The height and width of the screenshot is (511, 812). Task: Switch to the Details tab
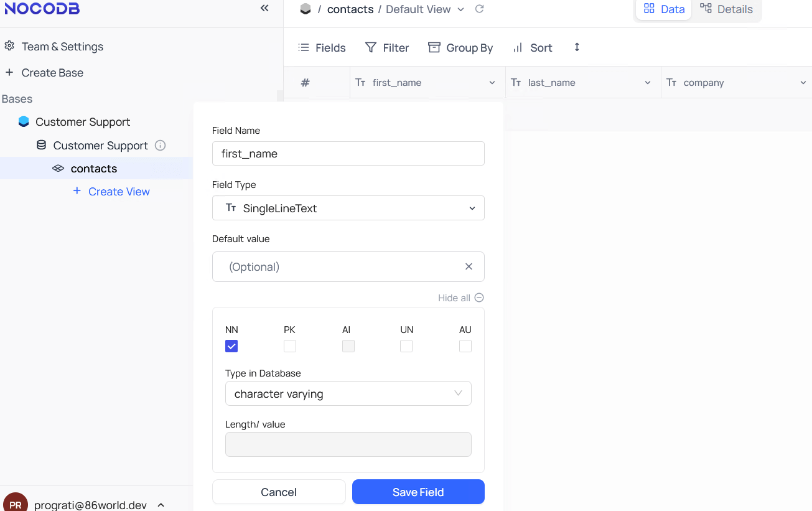click(x=726, y=9)
